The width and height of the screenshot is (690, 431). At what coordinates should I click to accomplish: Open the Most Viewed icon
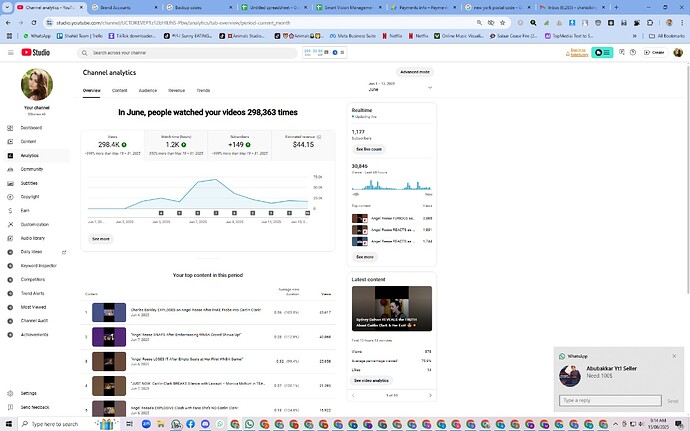tap(10, 307)
